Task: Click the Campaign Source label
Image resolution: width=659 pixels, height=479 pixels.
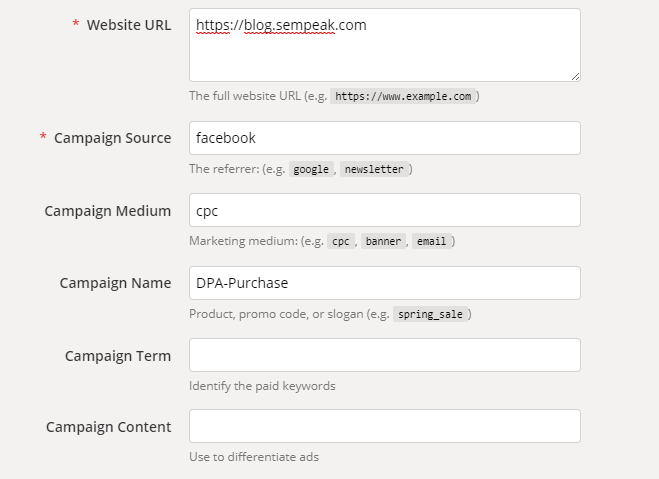Action: pyautogui.click(x=112, y=138)
